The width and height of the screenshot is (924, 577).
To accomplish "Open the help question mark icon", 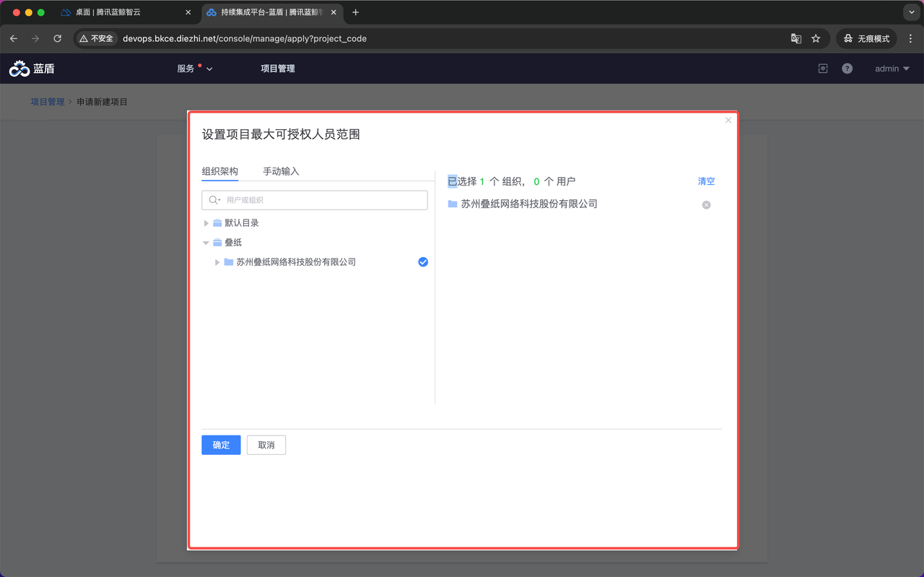I will pos(847,69).
